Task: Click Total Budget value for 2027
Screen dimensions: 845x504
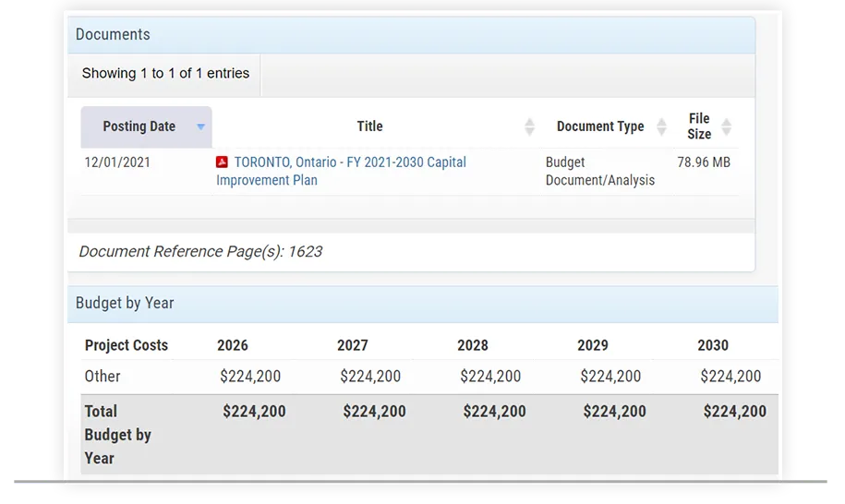Action: [375, 412]
